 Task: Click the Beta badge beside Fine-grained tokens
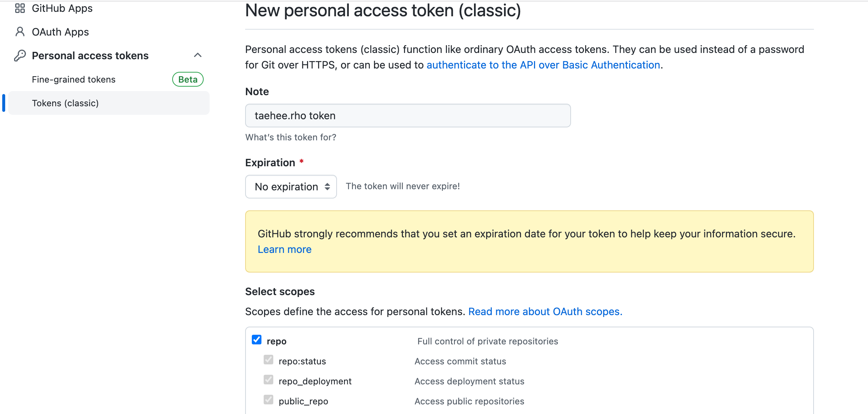click(188, 79)
